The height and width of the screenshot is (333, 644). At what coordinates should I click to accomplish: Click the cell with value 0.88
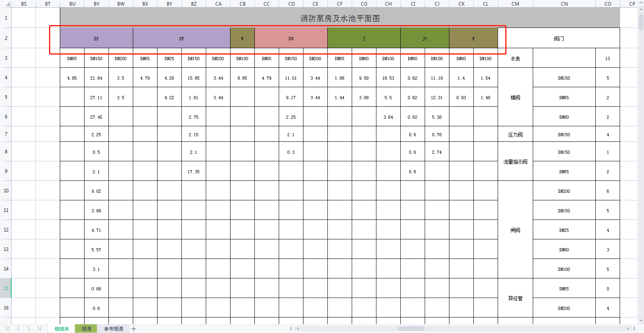click(x=97, y=288)
